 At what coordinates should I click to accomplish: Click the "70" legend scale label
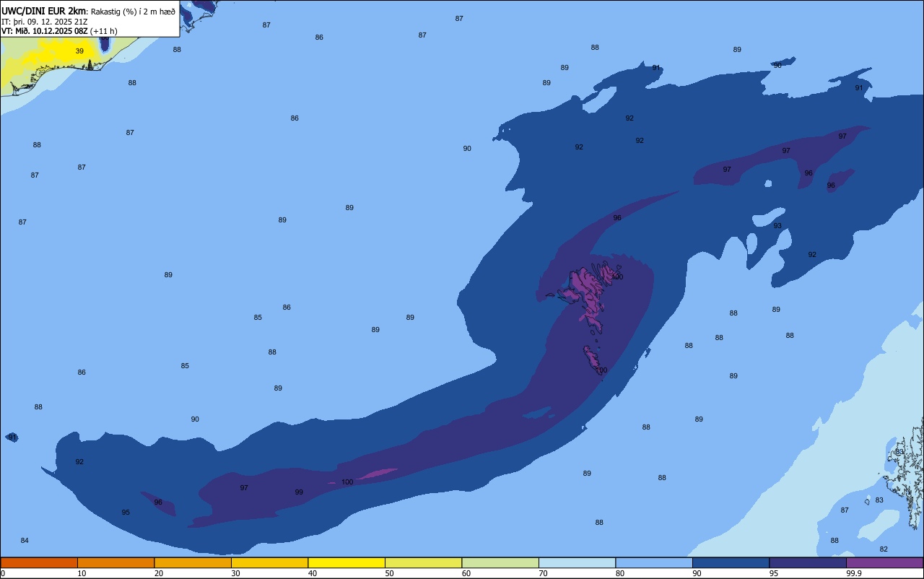pyautogui.click(x=543, y=573)
